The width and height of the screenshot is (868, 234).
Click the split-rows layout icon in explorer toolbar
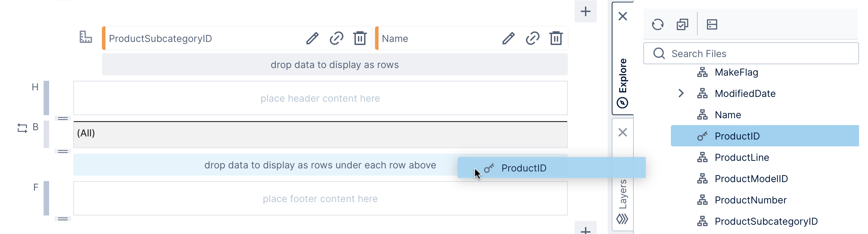(x=712, y=24)
